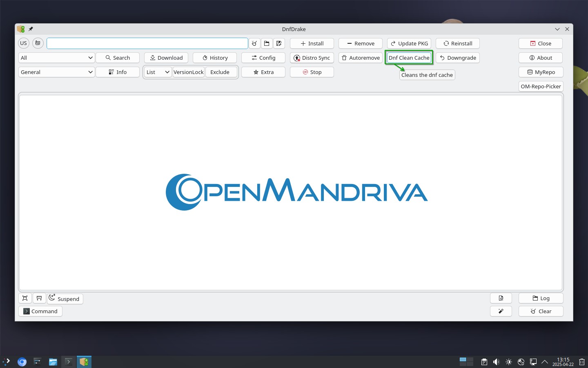Click the Download button
Image resolution: width=588 pixels, height=368 pixels.
pyautogui.click(x=166, y=58)
